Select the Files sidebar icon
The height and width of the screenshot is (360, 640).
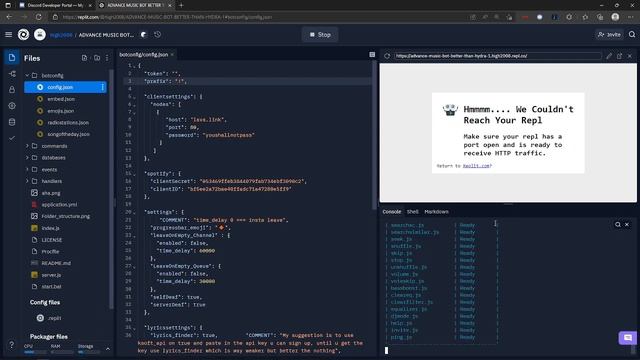coord(12,58)
